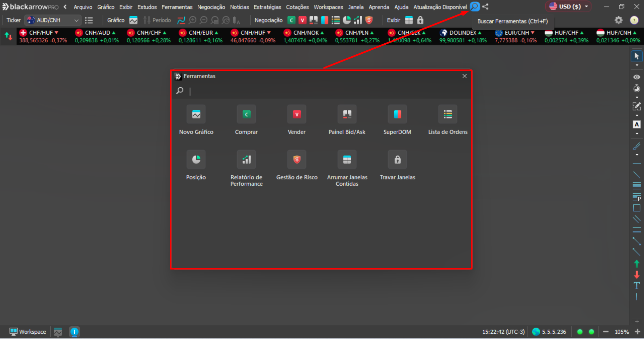The height and width of the screenshot is (339, 644).
Task: Close the Ferramentas dialog
Action: [464, 76]
